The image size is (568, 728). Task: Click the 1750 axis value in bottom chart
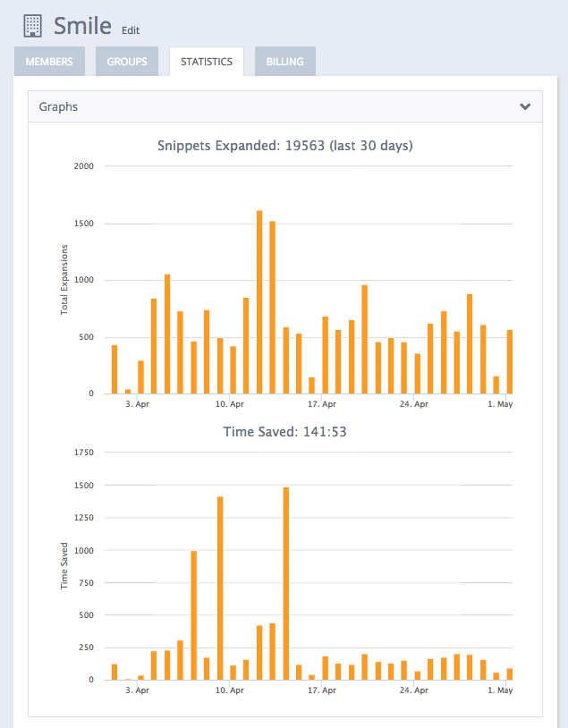point(83,453)
